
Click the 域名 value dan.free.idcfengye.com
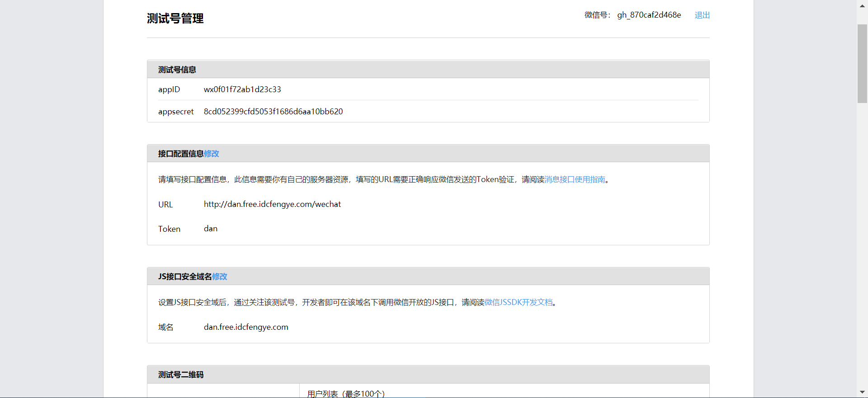246,327
